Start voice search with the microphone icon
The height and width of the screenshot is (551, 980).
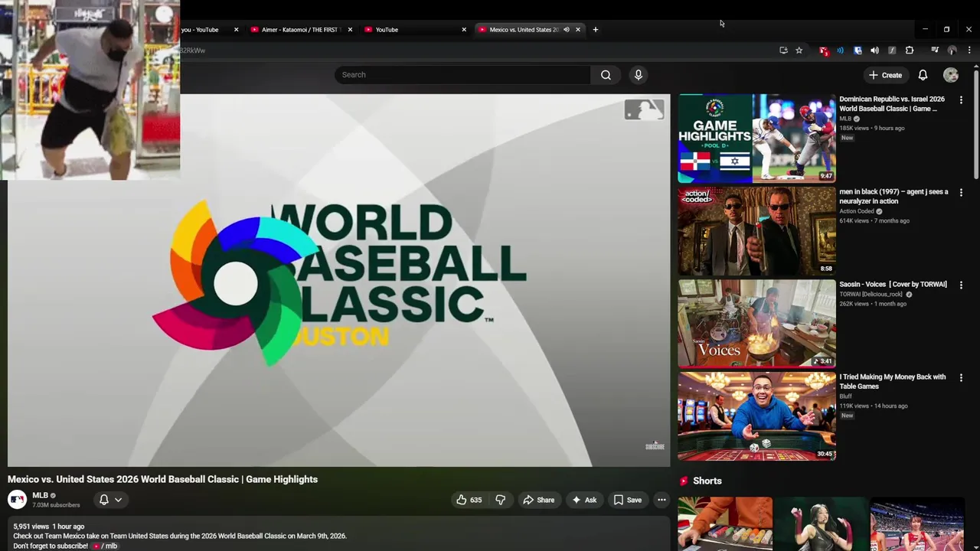click(639, 75)
